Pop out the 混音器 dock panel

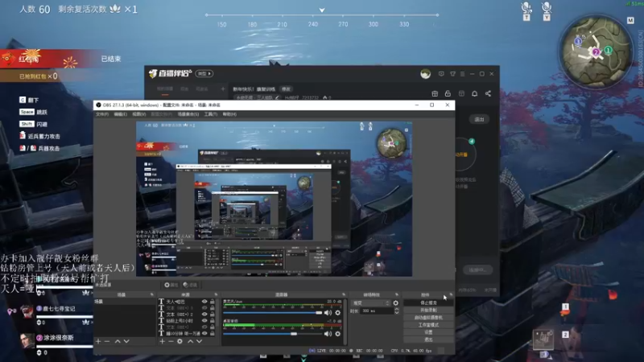(344, 294)
